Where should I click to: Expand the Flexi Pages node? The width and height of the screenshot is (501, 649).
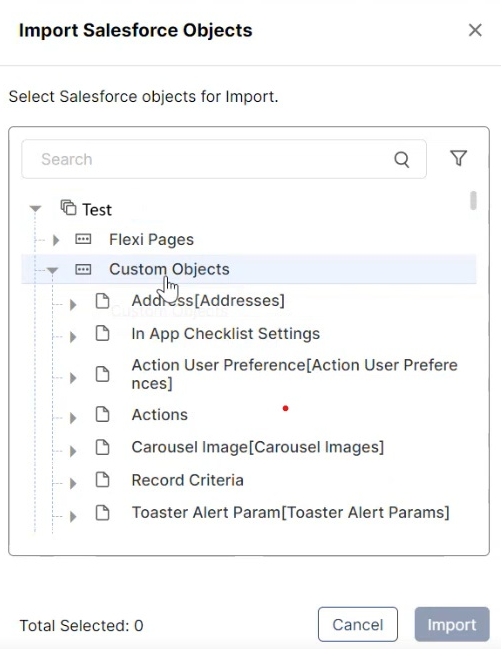tap(56, 240)
